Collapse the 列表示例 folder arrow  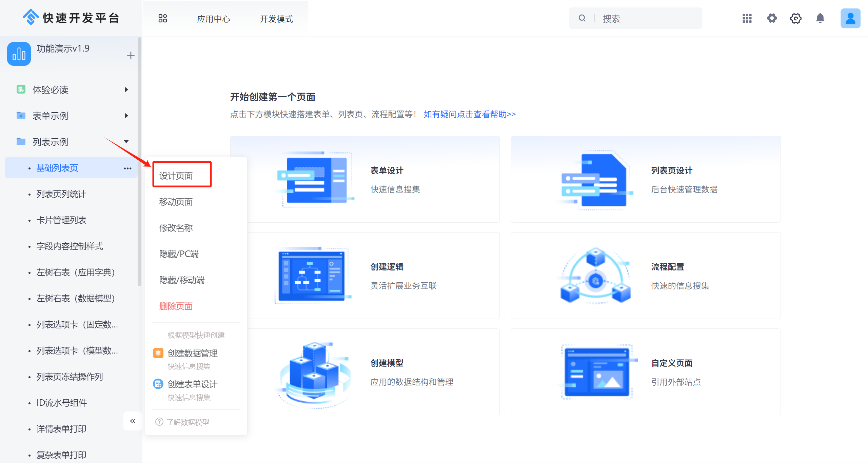[x=126, y=142]
